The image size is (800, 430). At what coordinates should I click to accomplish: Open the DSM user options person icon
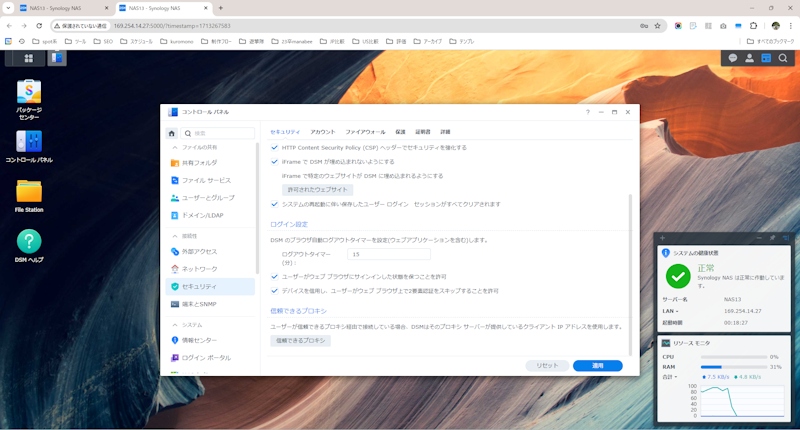pyautogui.click(x=749, y=58)
